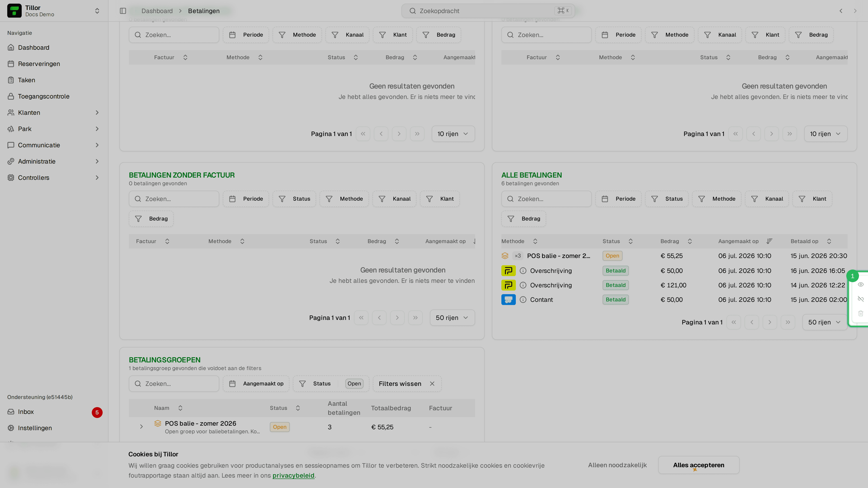Open the 50 rijen dropdown in Alle betalingen
The width and height of the screenshot is (868, 488).
[825, 322]
